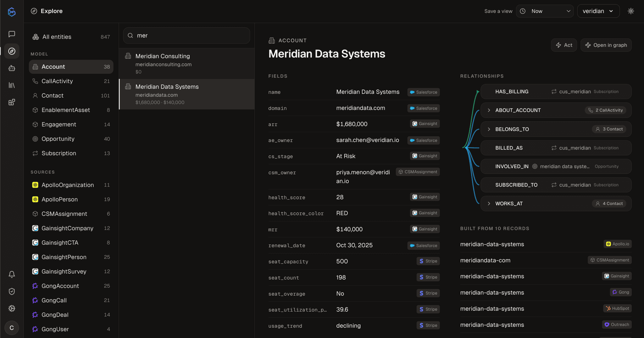Open the GainsightSurvey source
This screenshot has height=338, width=644.
coord(71,272)
